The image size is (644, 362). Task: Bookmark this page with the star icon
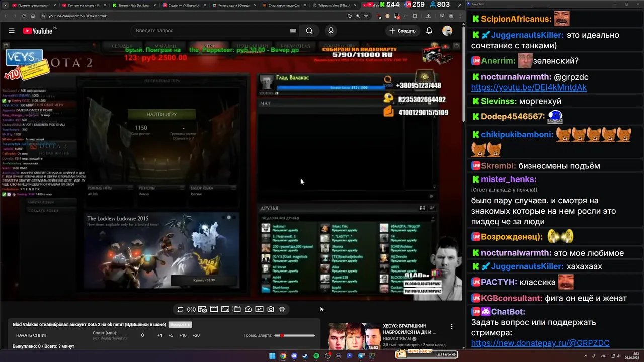pyautogui.click(x=366, y=16)
